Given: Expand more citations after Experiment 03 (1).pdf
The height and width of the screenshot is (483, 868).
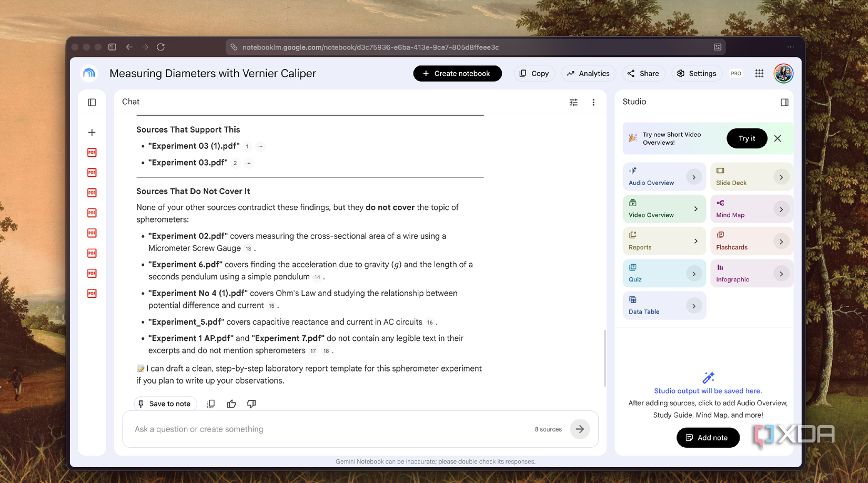Looking at the screenshot, I should point(260,146).
